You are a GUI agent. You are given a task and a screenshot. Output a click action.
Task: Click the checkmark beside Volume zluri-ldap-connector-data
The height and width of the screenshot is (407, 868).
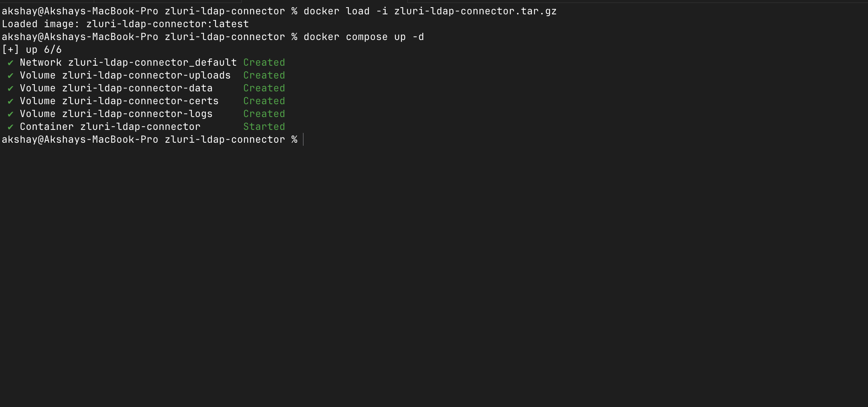(x=11, y=88)
